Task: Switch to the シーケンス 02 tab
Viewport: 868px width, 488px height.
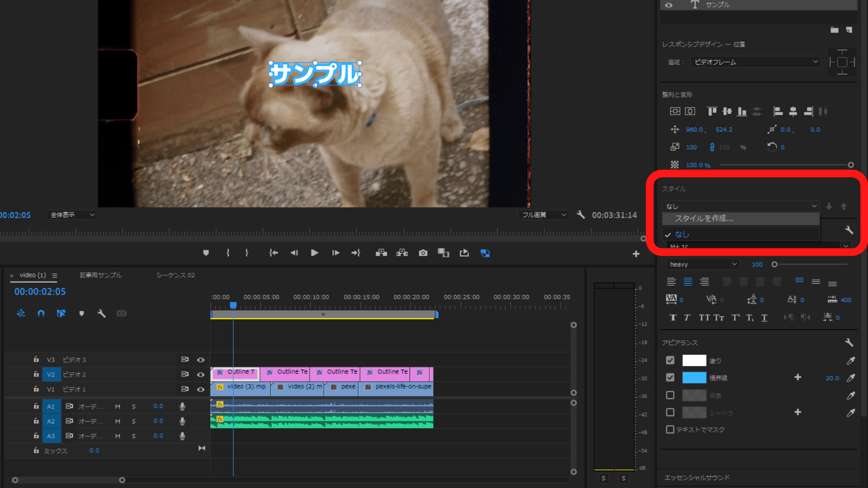Action: (175, 275)
